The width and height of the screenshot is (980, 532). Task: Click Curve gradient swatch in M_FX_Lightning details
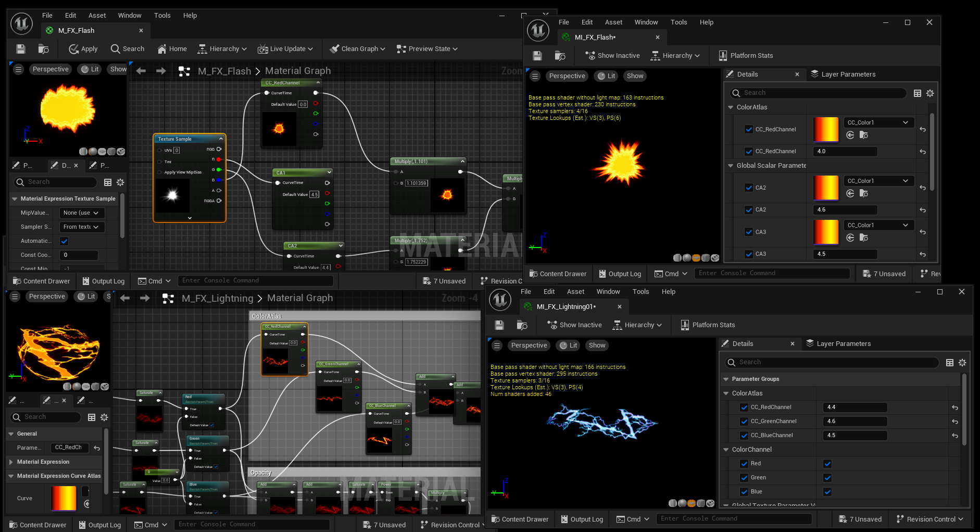[64, 499]
